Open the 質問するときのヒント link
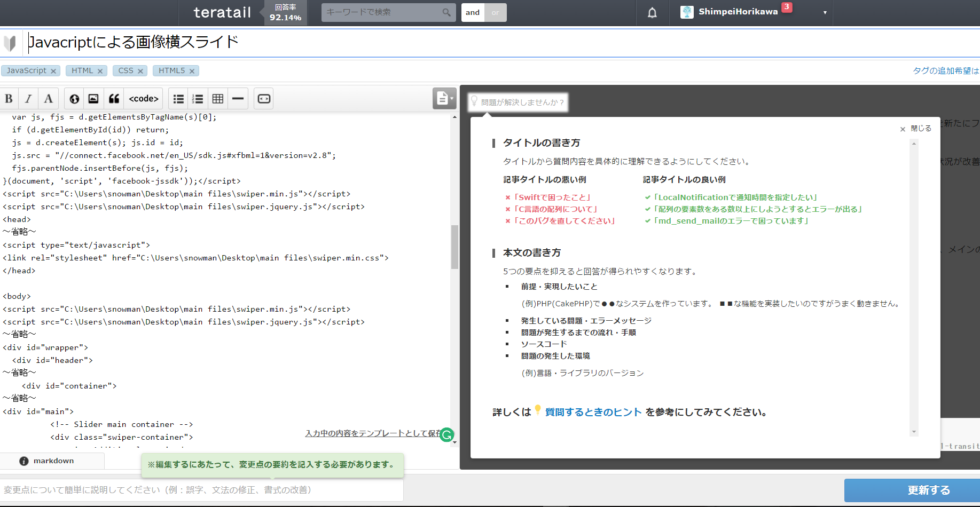This screenshot has width=980, height=507. (593, 412)
